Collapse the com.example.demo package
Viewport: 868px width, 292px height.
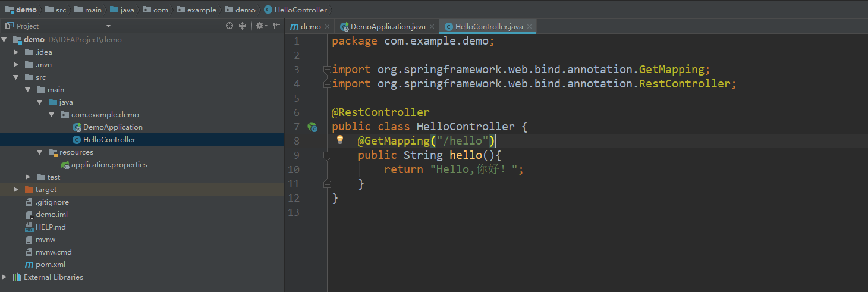[51, 115]
